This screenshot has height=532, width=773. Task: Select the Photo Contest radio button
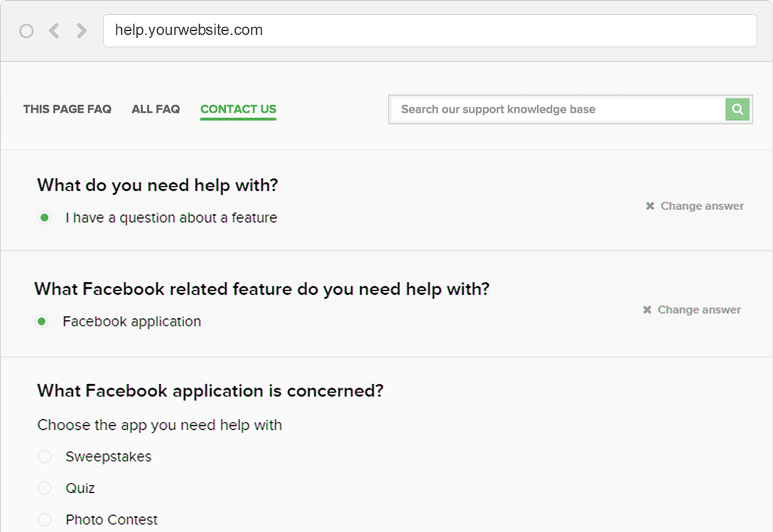(x=44, y=520)
